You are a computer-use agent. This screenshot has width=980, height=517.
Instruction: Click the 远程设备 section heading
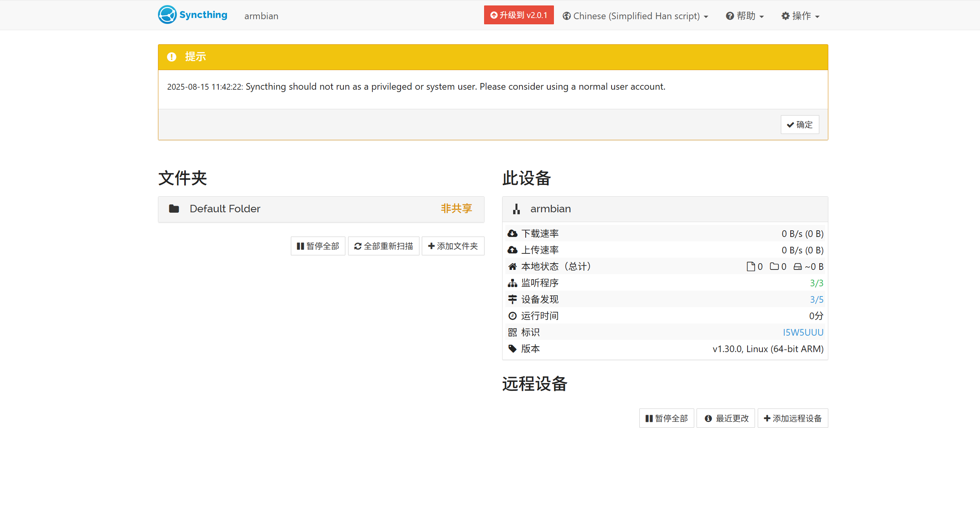click(535, 384)
